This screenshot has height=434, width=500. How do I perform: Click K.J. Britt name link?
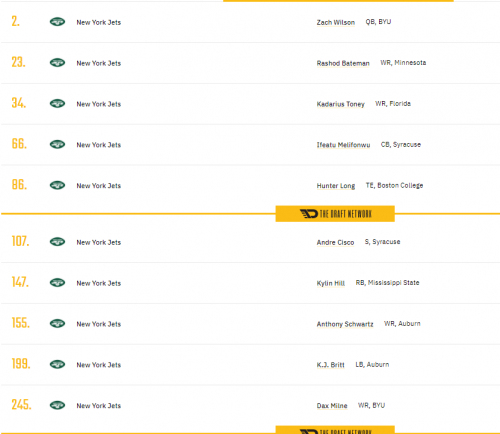pos(330,365)
